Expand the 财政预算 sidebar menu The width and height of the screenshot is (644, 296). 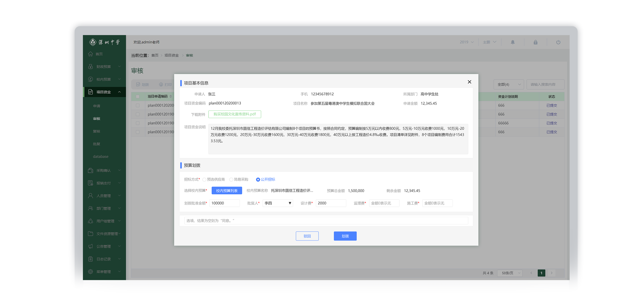tap(104, 67)
